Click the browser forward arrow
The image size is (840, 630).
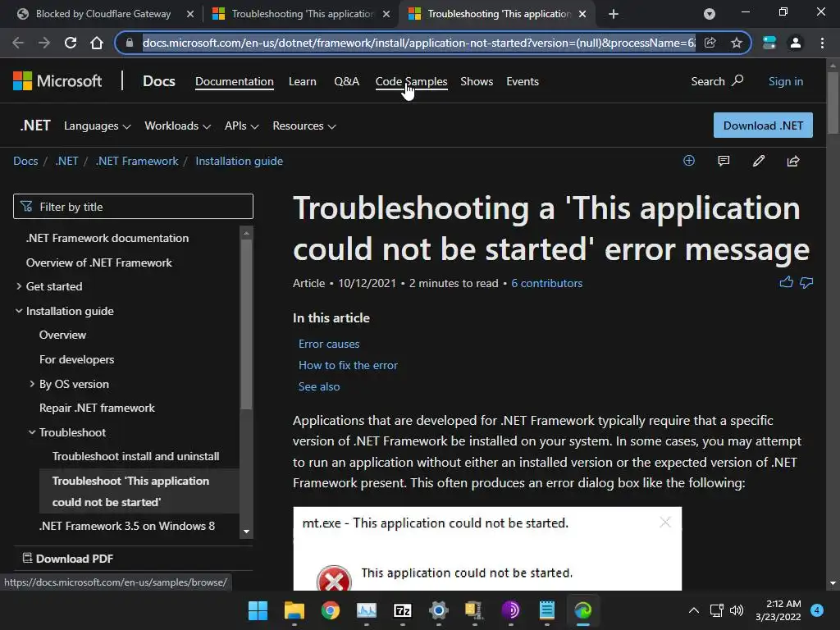click(44, 43)
